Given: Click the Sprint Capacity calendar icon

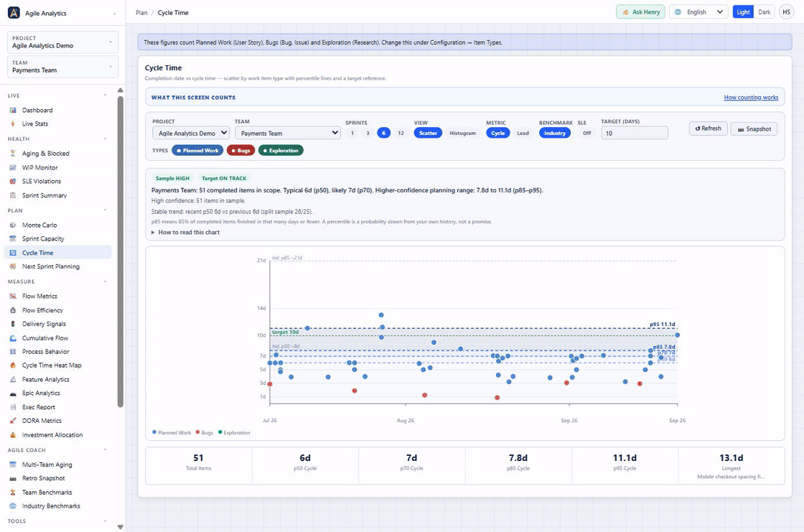Looking at the screenshot, I should pyautogui.click(x=13, y=238).
